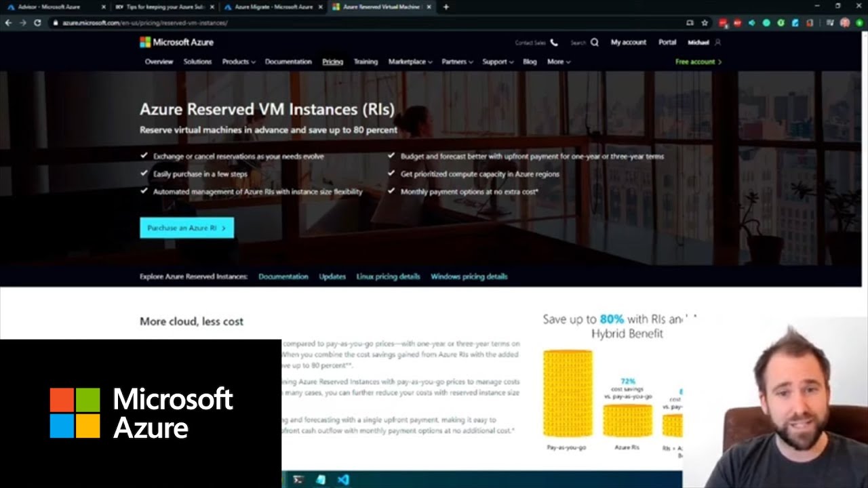
Task: Open My account link
Action: click(629, 42)
